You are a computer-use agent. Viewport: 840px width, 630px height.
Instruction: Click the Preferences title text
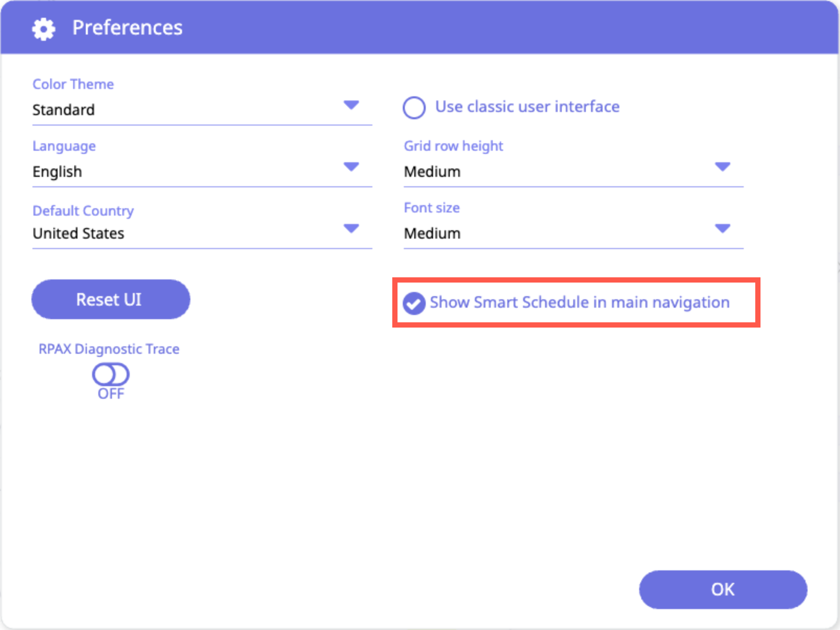[127, 28]
